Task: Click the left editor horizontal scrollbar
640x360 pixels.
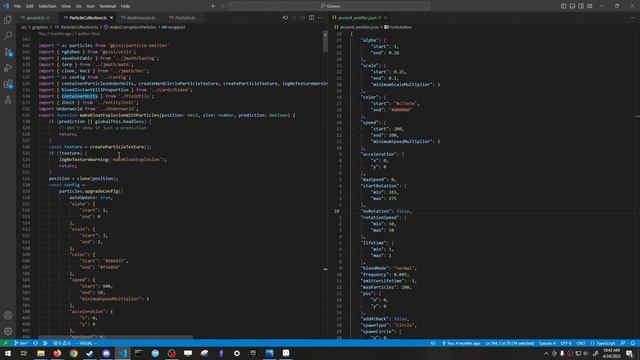Action: tap(116, 337)
